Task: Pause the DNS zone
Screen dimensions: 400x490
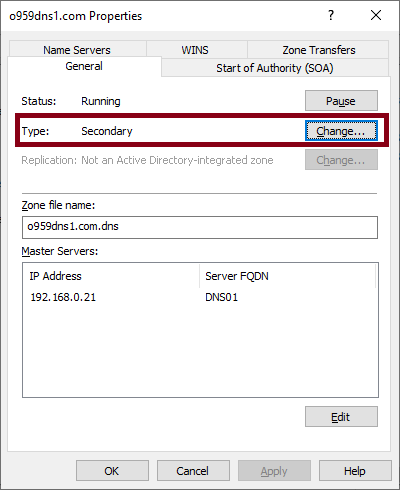Action: (x=341, y=101)
